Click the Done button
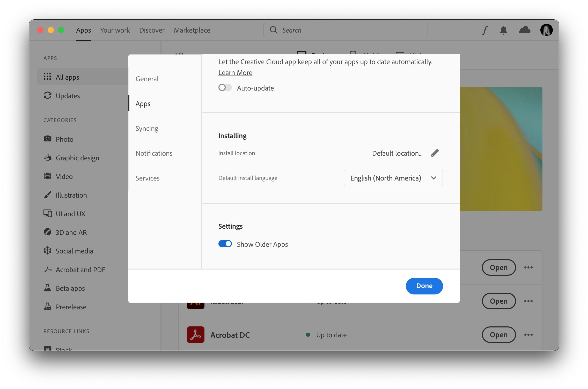This screenshot has height=389, width=588. 424,286
